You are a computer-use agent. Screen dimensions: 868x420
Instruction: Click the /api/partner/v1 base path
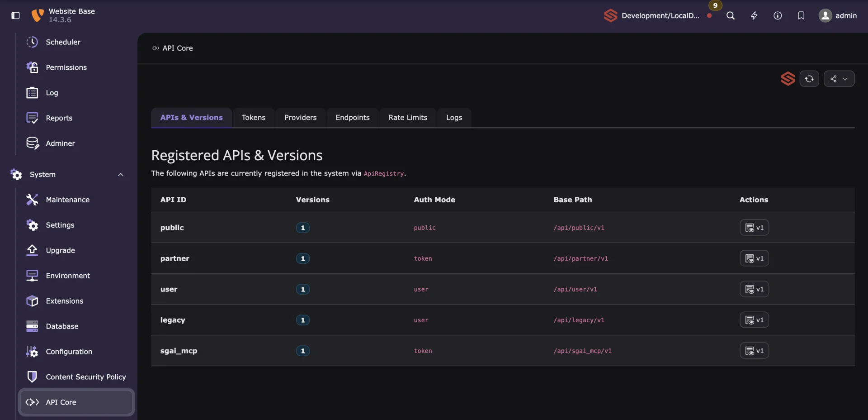tap(581, 258)
